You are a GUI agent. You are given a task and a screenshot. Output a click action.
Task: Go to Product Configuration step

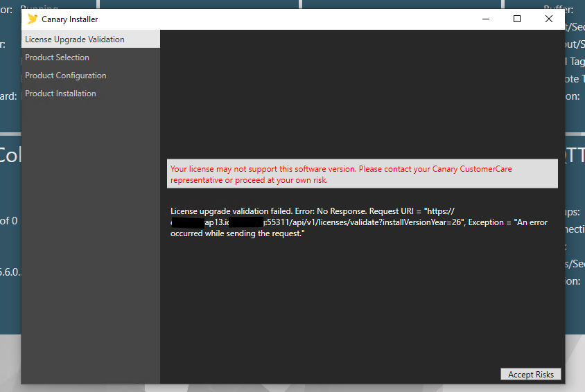(91, 75)
